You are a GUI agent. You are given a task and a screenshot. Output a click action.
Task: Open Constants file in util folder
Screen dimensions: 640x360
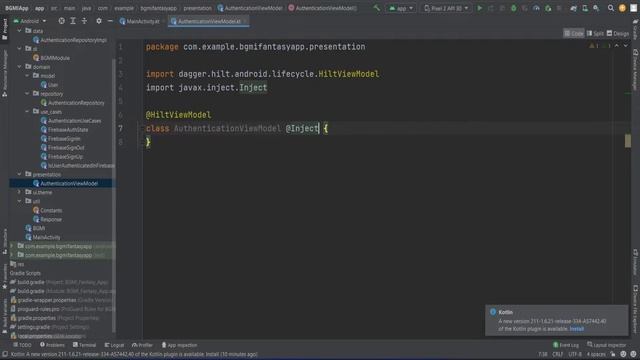(47, 210)
